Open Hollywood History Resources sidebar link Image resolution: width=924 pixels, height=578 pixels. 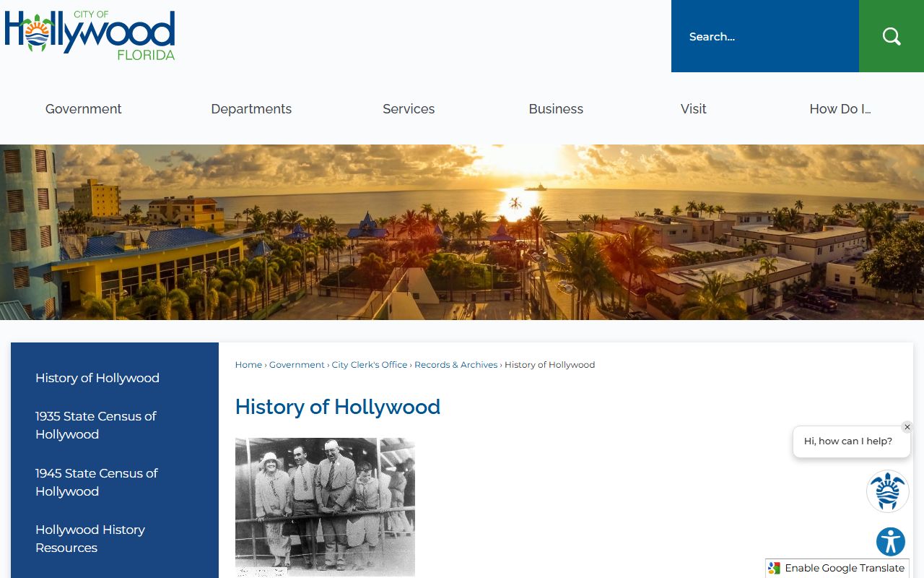point(90,539)
